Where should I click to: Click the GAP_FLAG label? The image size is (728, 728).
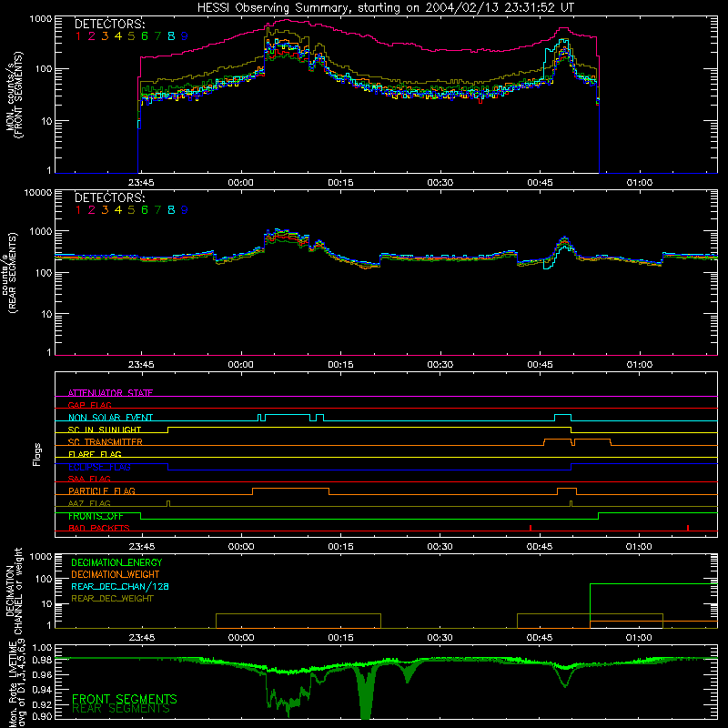tap(89, 405)
